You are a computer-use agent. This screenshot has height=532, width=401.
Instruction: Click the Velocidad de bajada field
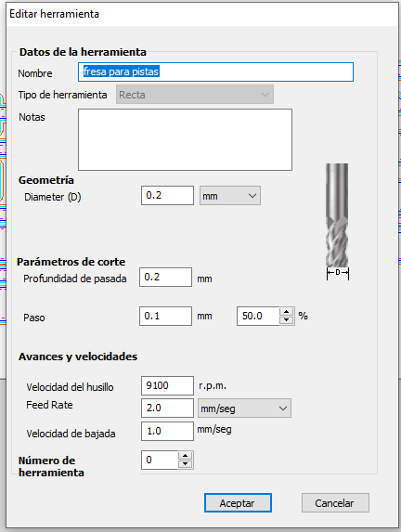pos(167,431)
